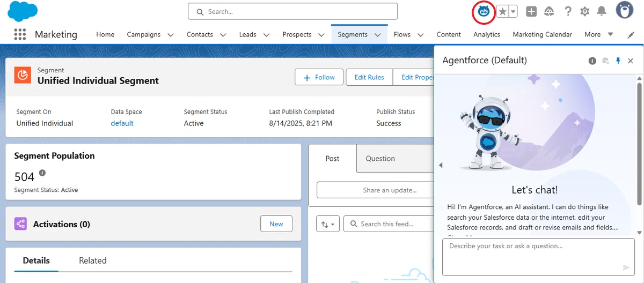The width and height of the screenshot is (644, 283).
Task: Open the Setup gear icon
Action: pos(584,11)
